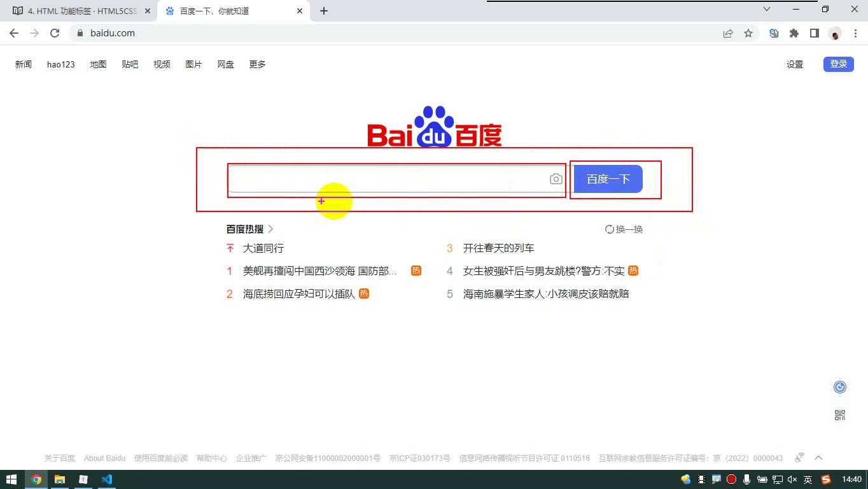Toggle the Chrome side panel icon
868x489 pixels.
pos(815,33)
